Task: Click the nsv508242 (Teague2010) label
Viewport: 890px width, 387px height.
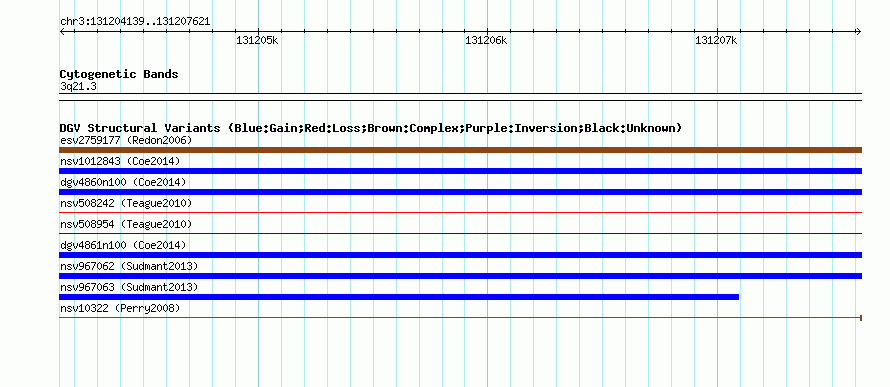Action: point(126,203)
